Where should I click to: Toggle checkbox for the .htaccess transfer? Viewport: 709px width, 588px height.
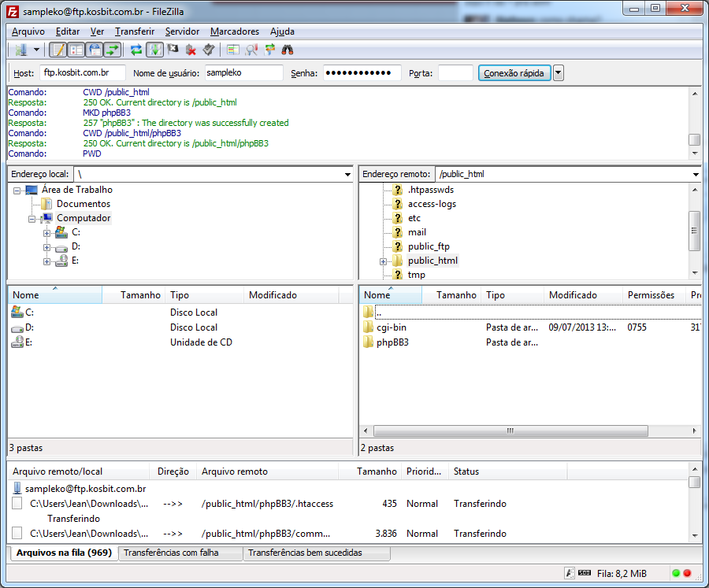[17, 503]
